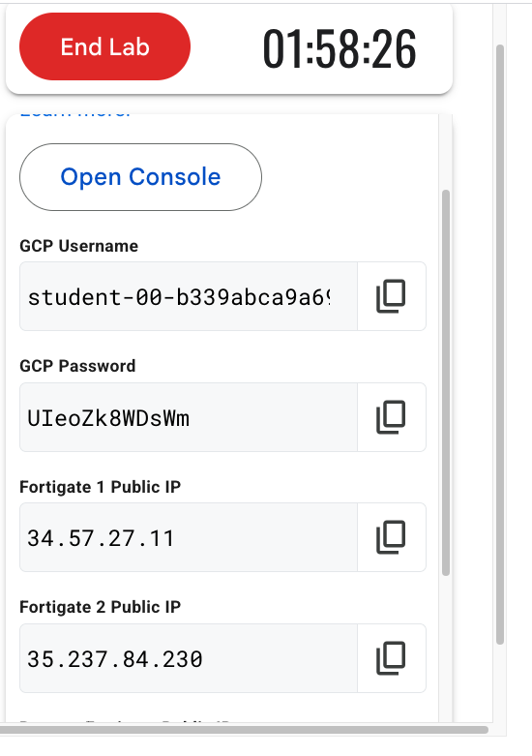Click the lab timer 01:58:26
532x756 pixels.
(340, 48)
